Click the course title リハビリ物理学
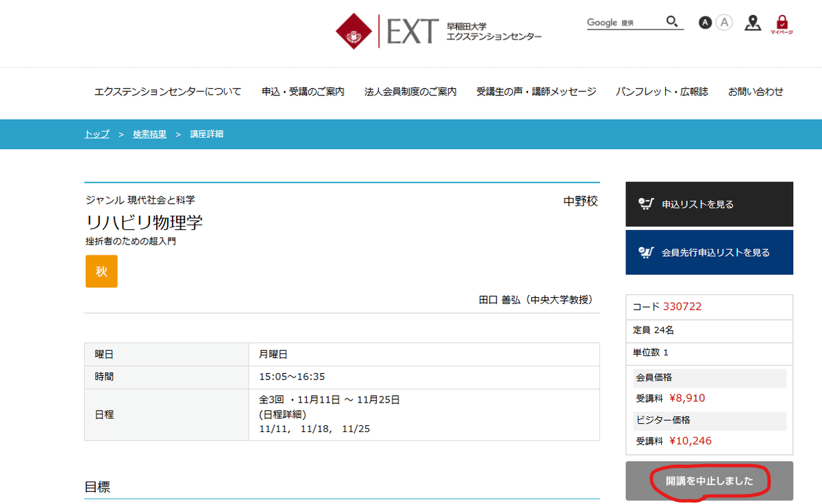 pos(145,223)
